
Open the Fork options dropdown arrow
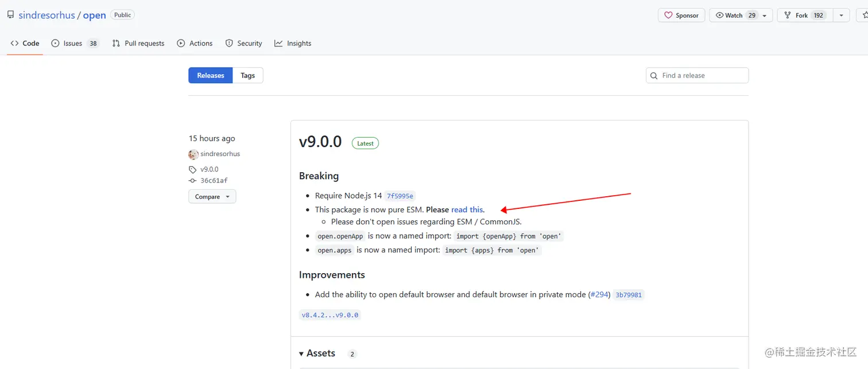point(841,15)
